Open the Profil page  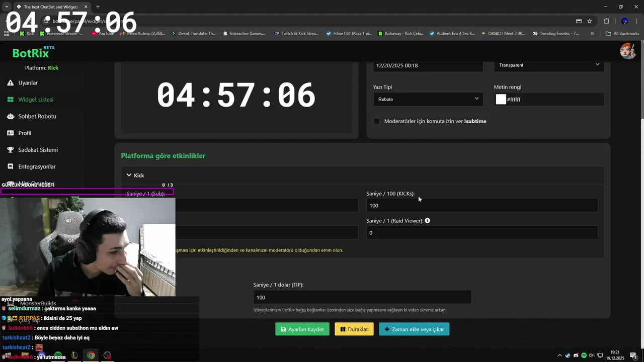click(25, 133)
